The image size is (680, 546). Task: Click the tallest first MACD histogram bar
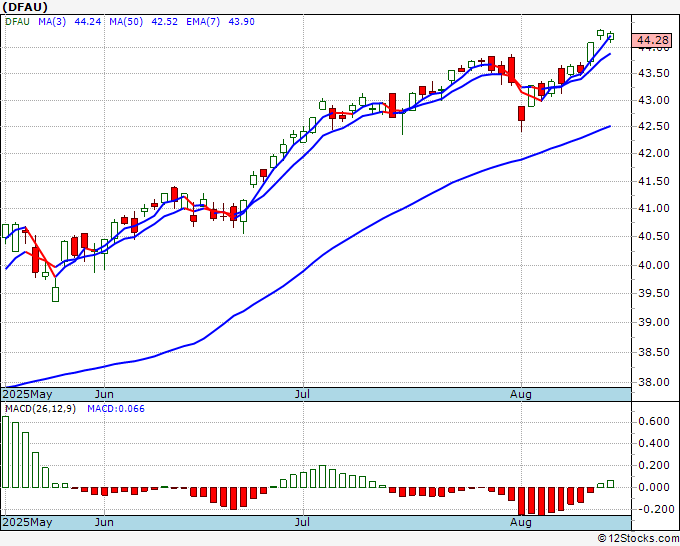pos(6,452)
